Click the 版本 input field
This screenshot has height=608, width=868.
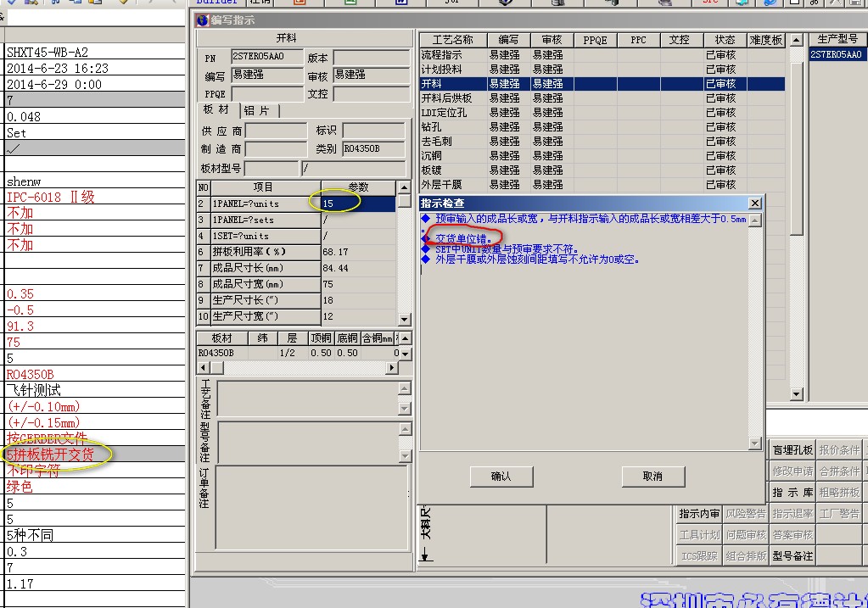(x=372, y=58)
